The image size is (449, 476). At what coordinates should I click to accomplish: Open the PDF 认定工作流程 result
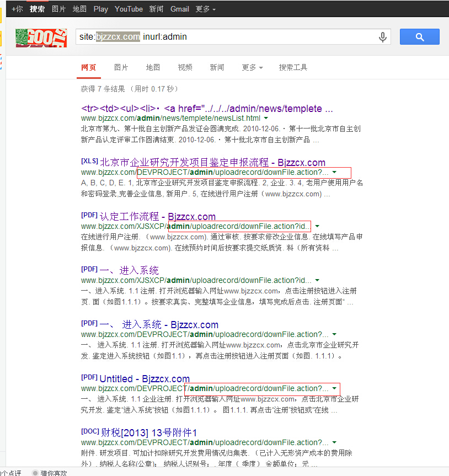pos(158,216)
